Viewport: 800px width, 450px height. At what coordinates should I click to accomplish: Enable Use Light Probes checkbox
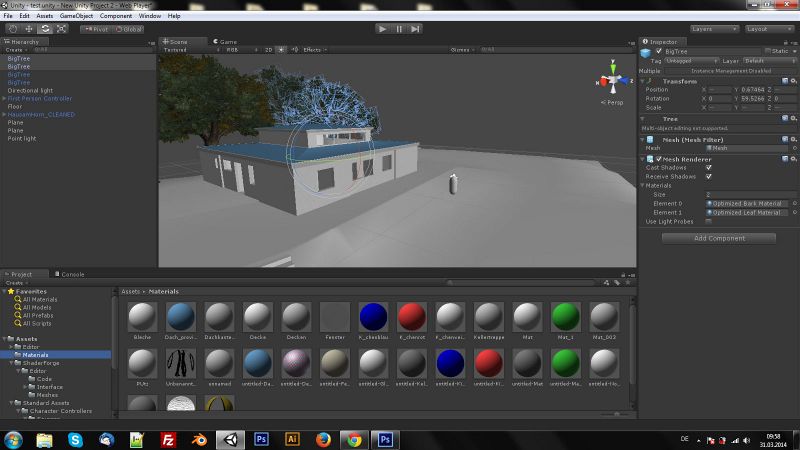[x=709, y=221]
